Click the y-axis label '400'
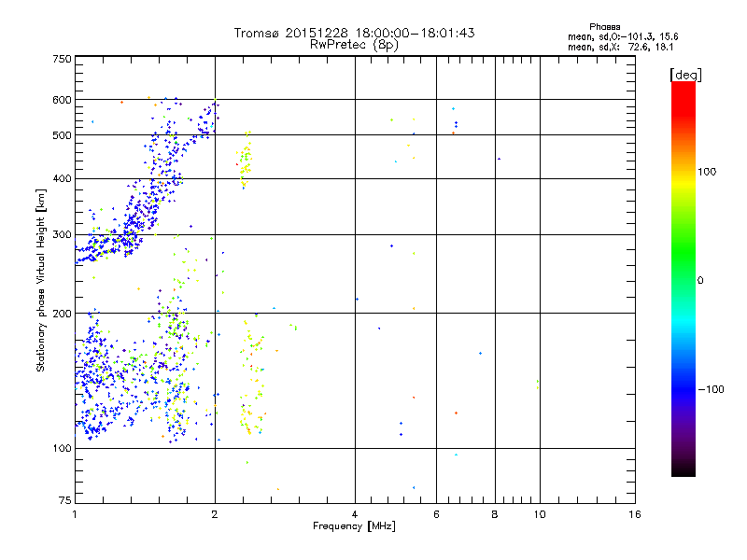 62,178
